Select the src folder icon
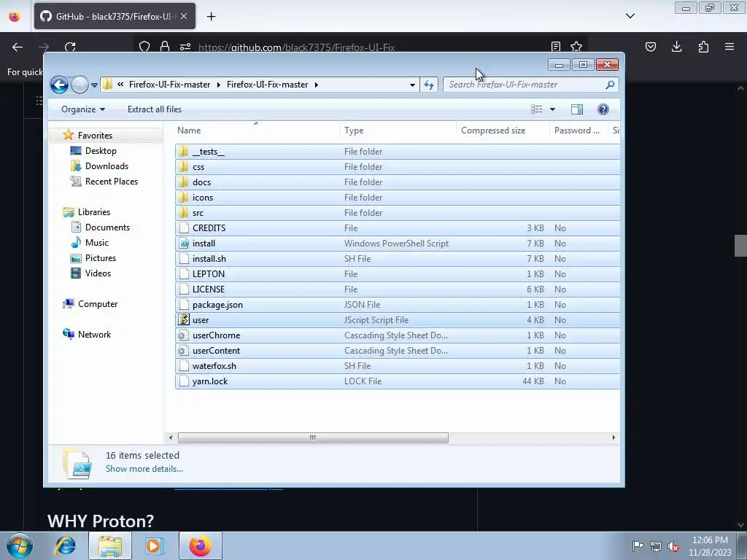 (x=183, y=212)
